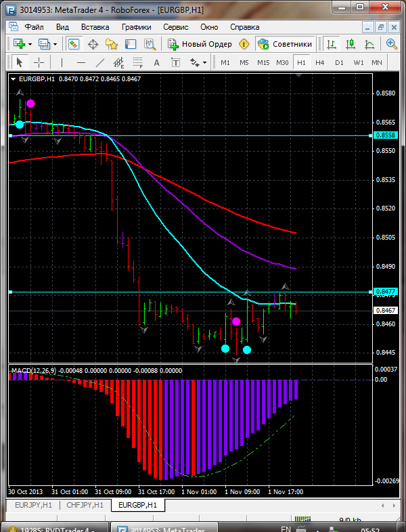Image resolution: width=406 pixels, height=532 pixels.
Task: Select the Fibonacci retracement tool
Action: coord(138,62)
